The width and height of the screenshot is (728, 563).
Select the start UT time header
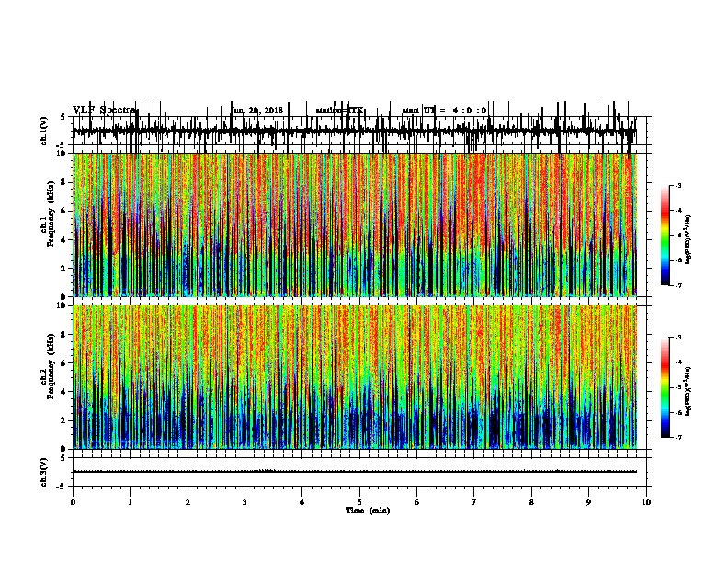click(444, 110)
